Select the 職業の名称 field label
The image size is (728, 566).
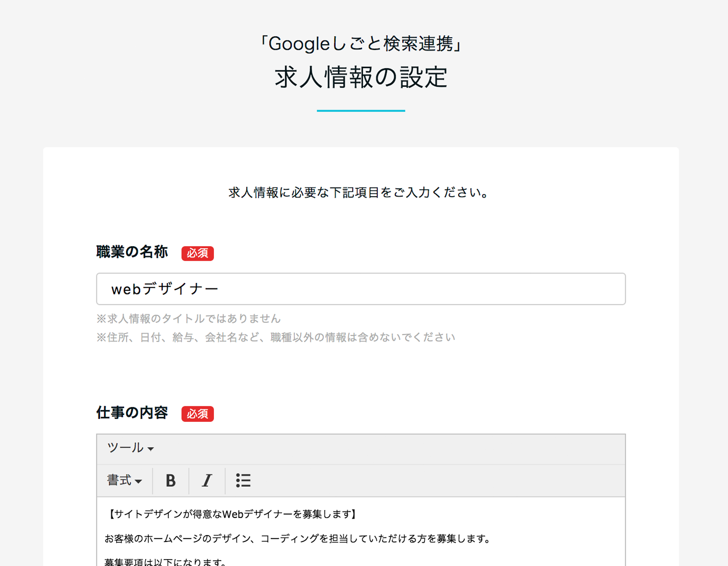tap(132, 252)
